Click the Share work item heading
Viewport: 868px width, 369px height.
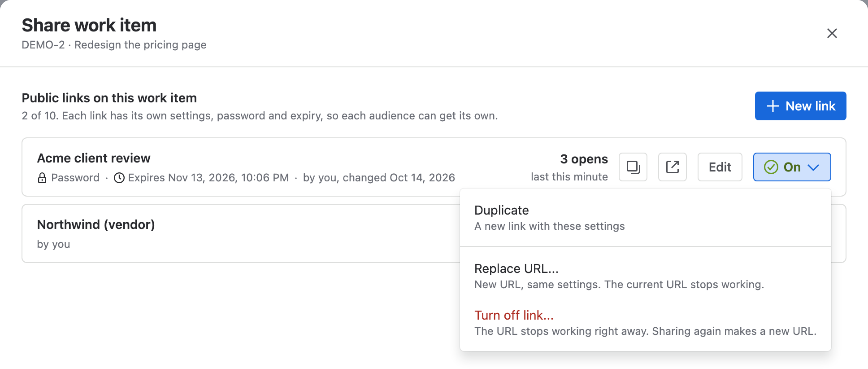[x=89, y=25]
